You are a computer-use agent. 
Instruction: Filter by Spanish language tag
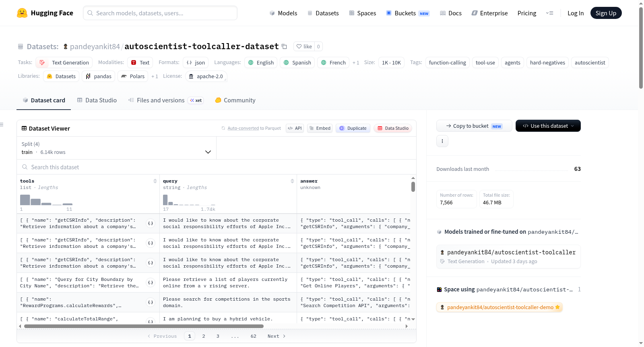point(297,62)
